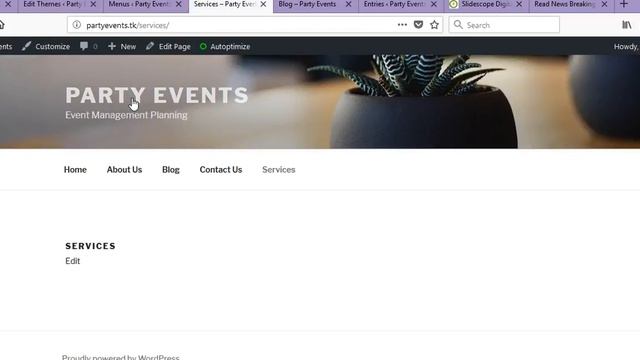This screenshot has width=640, height=360.
Task: Click New in WordPress admin bar
Action: 128,47
